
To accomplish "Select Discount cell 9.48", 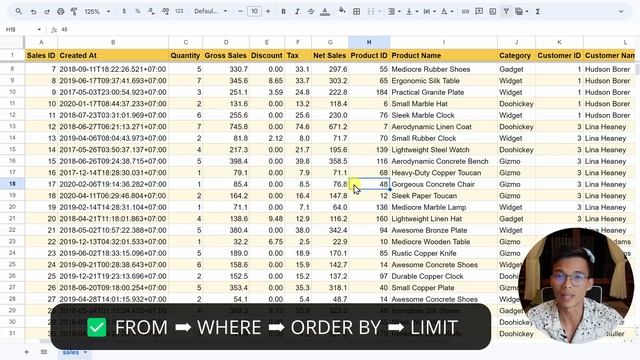I will coord(267,219).
